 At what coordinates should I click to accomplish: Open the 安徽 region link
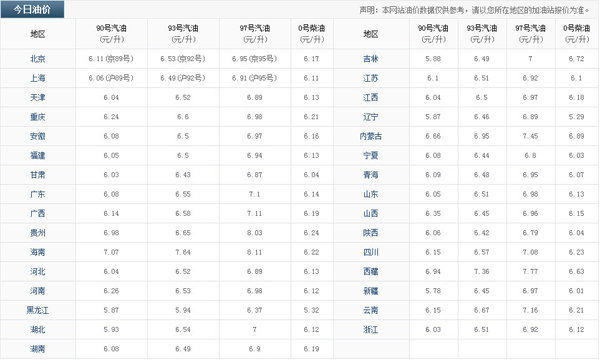[38, 136]
